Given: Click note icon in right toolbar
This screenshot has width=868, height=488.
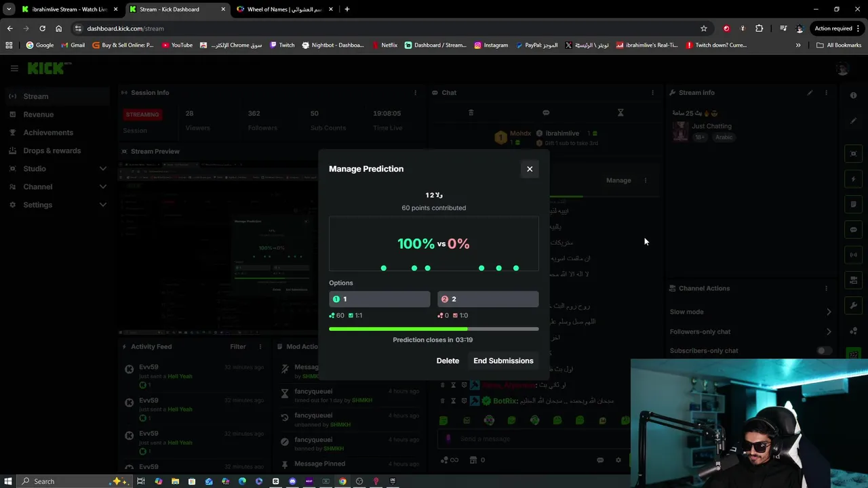Looking at the screenshot, I should tap(854, 204).
